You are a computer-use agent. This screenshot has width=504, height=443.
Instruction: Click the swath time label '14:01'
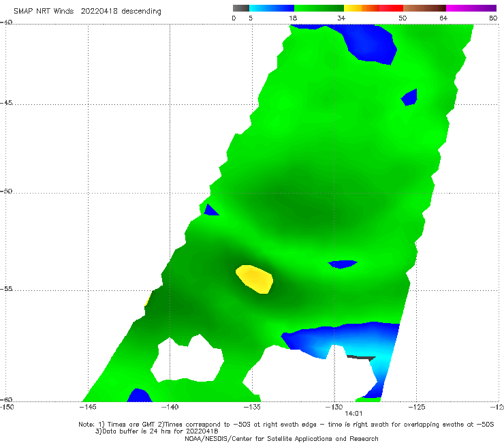click(353, 414)
